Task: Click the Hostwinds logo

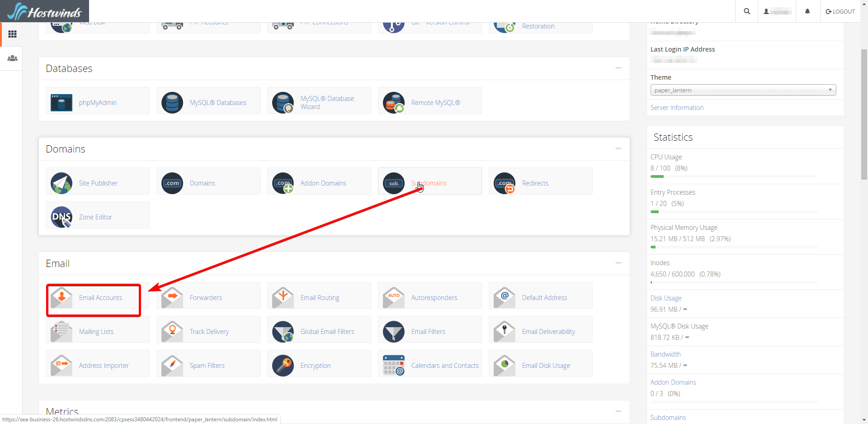Action: [44, 11]
